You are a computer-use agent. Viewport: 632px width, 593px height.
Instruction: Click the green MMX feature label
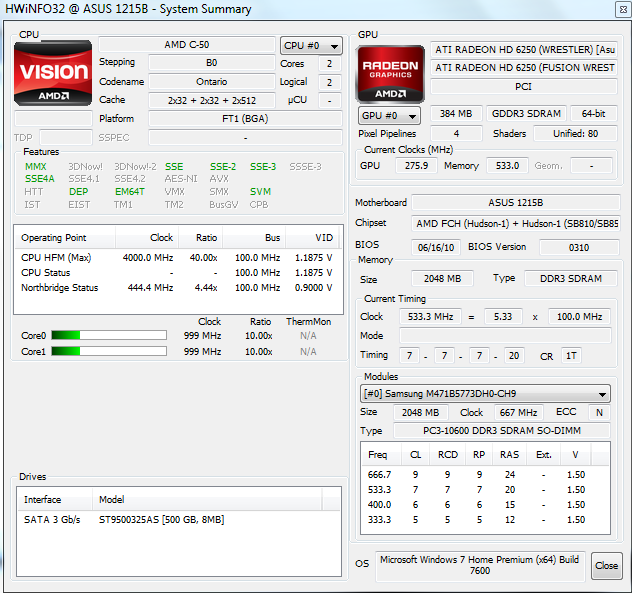(x=36, y=166)
